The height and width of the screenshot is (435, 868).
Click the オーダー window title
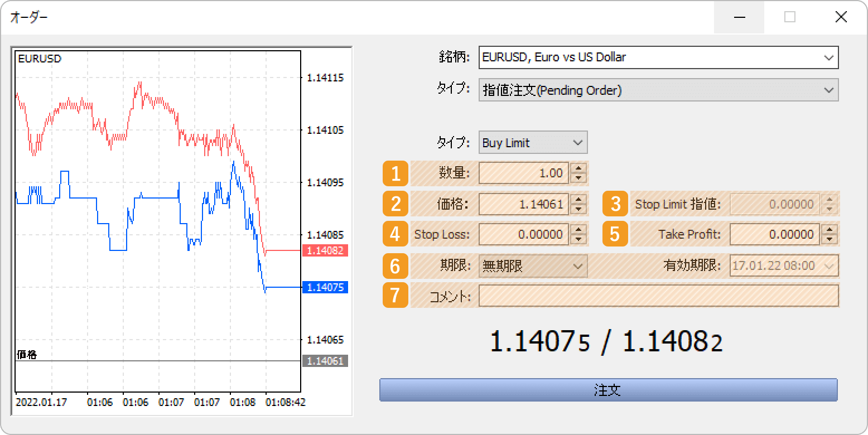coord(29,17)
